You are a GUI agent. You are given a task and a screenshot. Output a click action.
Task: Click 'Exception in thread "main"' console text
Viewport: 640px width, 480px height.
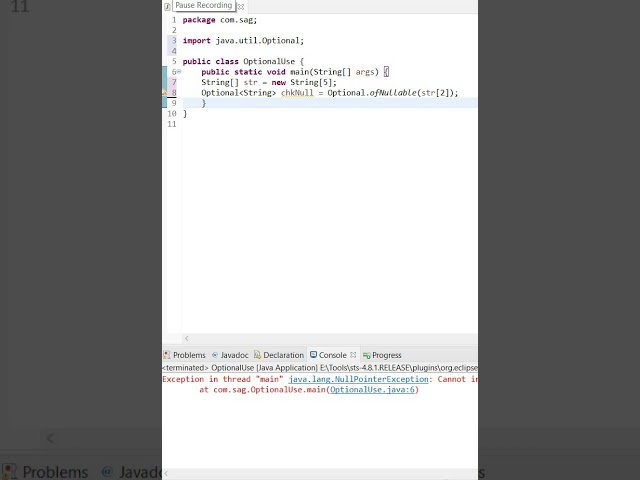point(223,379)
